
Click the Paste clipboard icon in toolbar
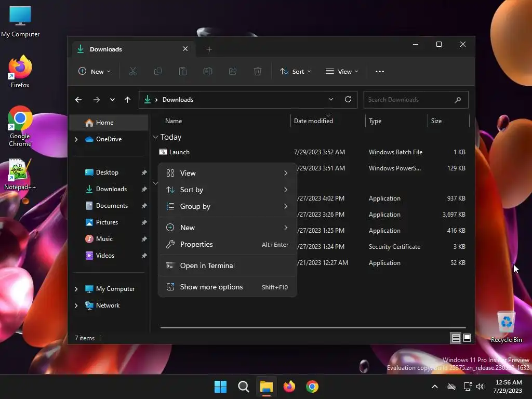click(182, 71)
